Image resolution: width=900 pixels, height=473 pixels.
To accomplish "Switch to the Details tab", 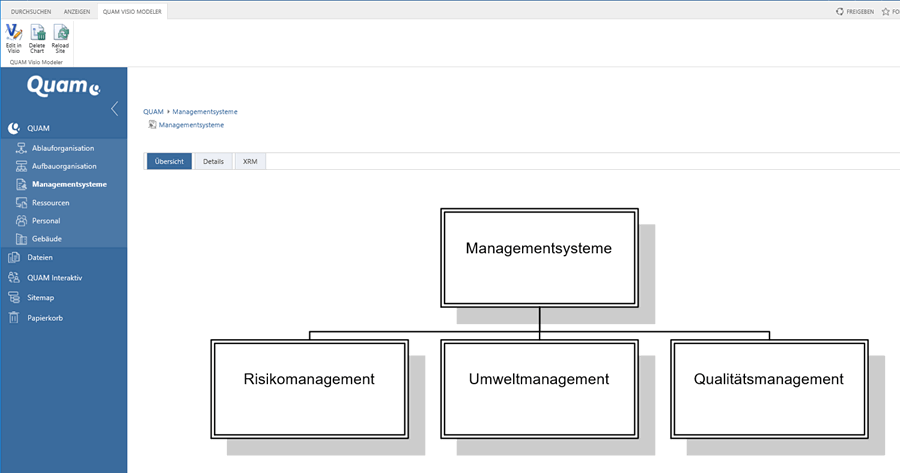I will point(213,161).
